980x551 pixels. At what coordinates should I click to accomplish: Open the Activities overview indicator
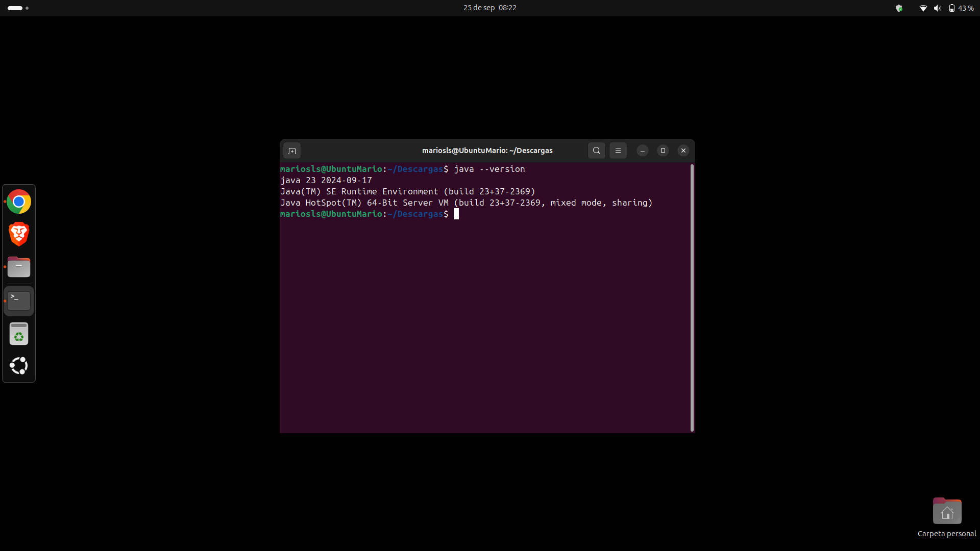18,8
